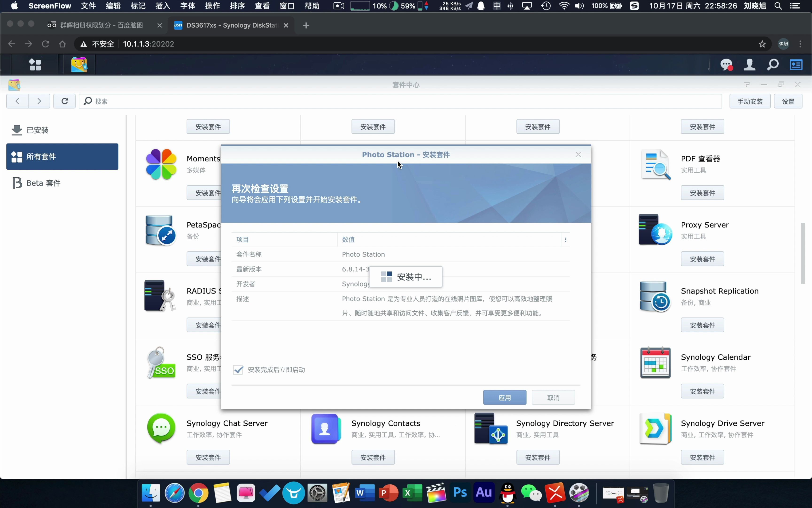Click the 取消 button in dialog
This screenshot has height=508, width=812.
click(553, 397)
